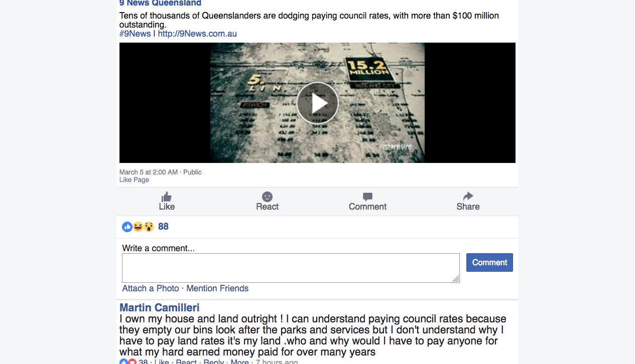
Task: Click the Comment speech bubble icon
Action: coord(367,197)
